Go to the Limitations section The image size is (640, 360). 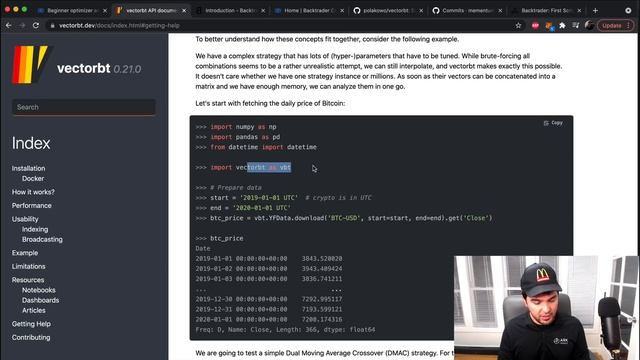(29, 266)
